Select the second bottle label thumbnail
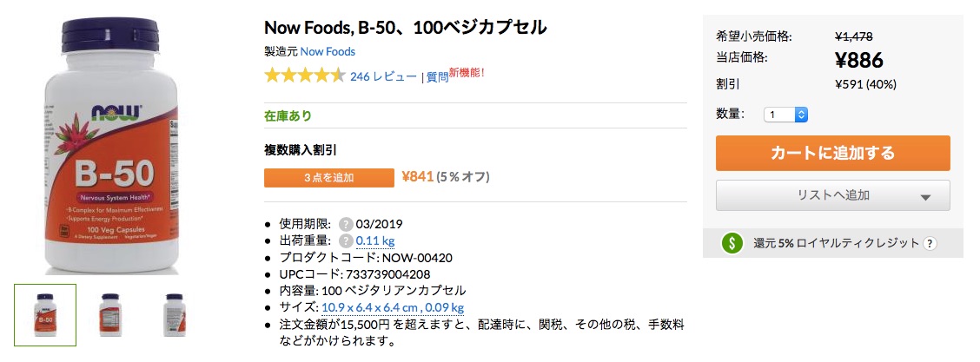This screenshot has width=980, height=362. [110, 315]
